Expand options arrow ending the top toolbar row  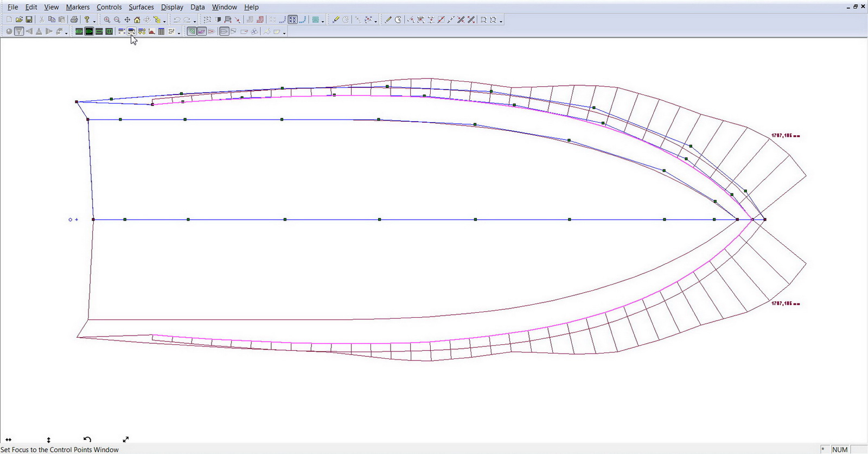pos(501,22)
